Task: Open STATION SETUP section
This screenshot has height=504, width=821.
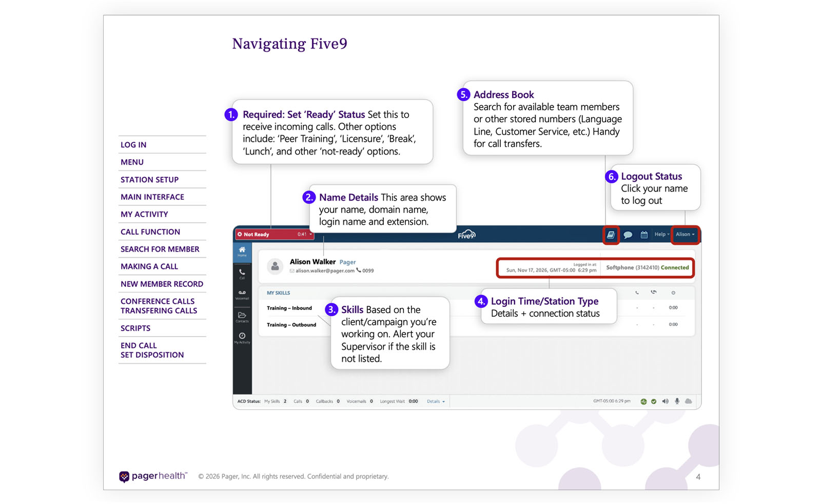Action: [x=149, y=180]
